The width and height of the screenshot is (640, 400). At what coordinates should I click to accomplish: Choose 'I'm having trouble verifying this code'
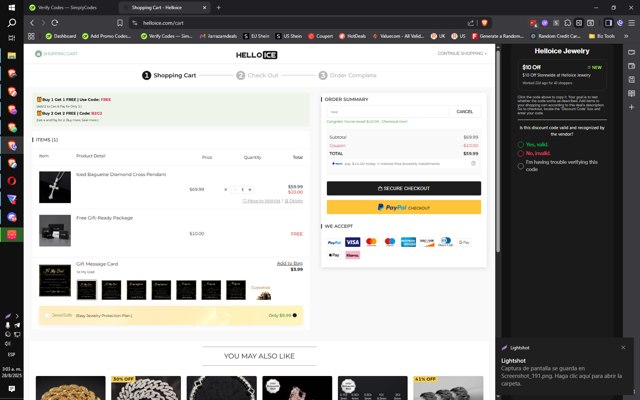coord(520,166)
